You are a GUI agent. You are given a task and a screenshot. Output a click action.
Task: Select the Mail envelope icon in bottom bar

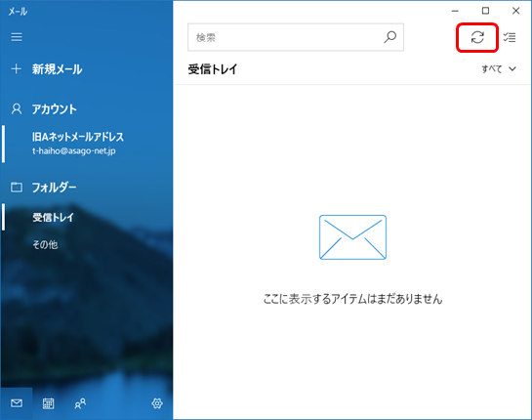click(x=17, y=403)
